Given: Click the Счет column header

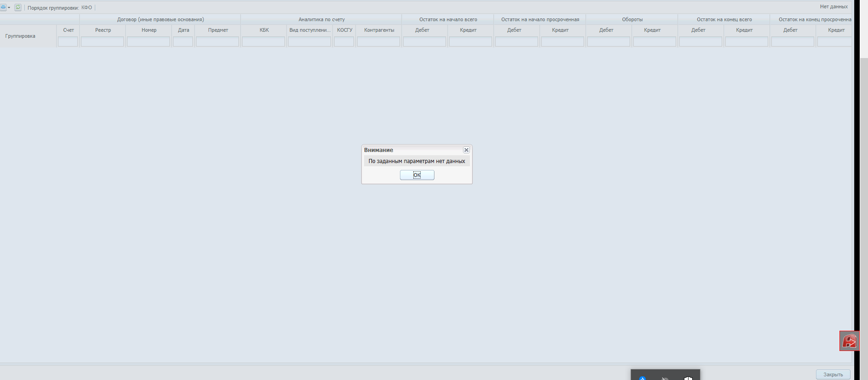Looking at the screenshot, I should pos(69,30).
